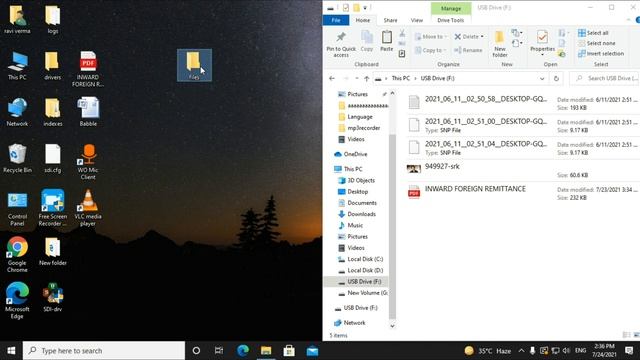
Task: Click the Search USB Drive field
Action: coord(605,78)
